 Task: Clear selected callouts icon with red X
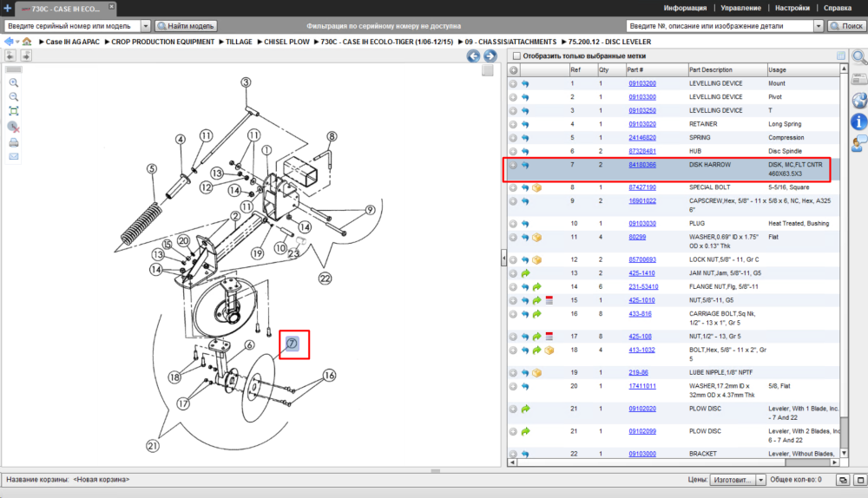[x=14, y=127]
